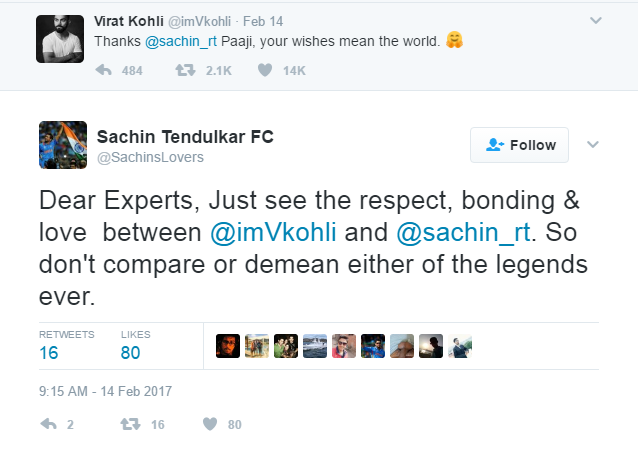Reply to Sachin Tendulkar FC tweet
The width and height of the screenshot is (638, 464).
[x=47, y=424]
